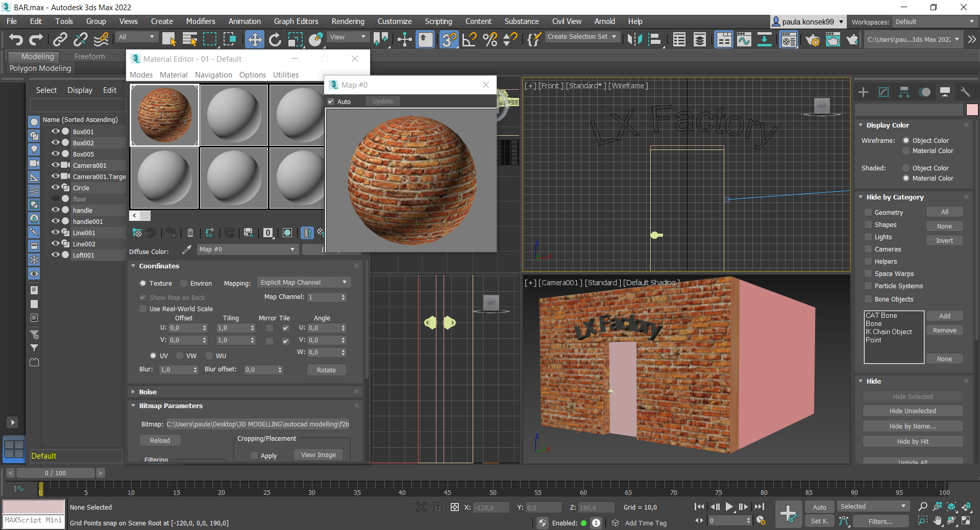Switch to the Freeform ribbon tab
The width and height of the screenshot is (980, 530).
coord(90,57)
